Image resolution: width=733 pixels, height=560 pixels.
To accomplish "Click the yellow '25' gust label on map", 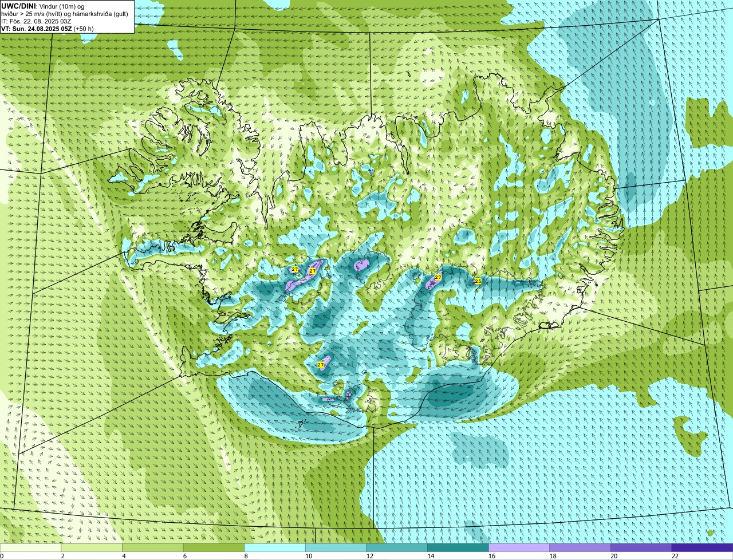I will pyautogui.click(x=478, y=281).
